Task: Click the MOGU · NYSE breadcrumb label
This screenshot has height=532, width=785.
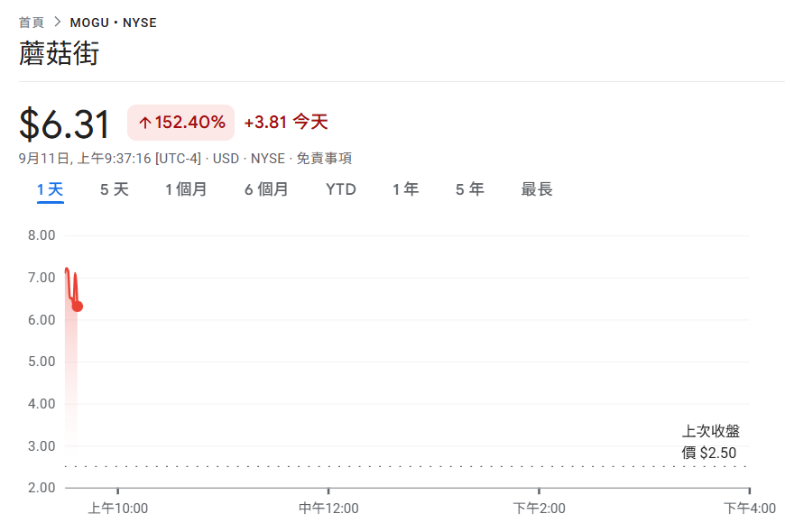Action: click(113, 23)
